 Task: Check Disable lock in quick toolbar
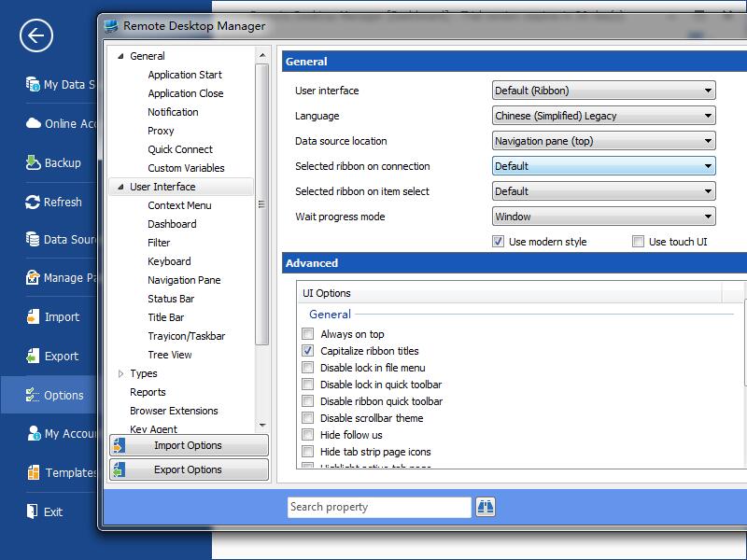308,385
